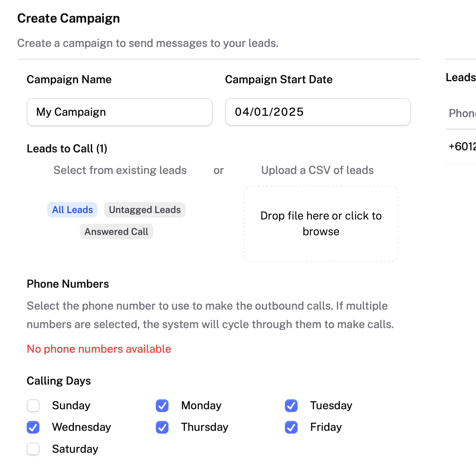Screen dimensions: 476x474
Task: Choose the Answered Call tag
Action: point(116,232)
